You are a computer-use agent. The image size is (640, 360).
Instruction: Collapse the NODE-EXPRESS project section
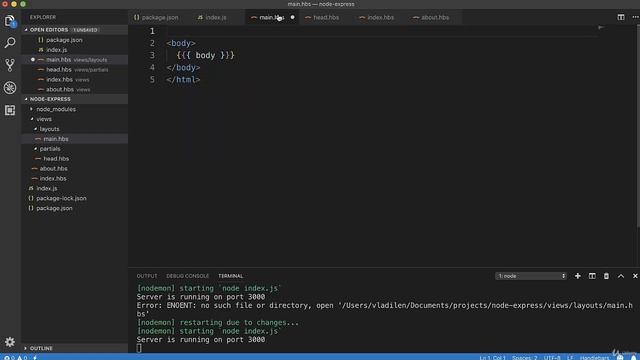[x=75, y=99]
